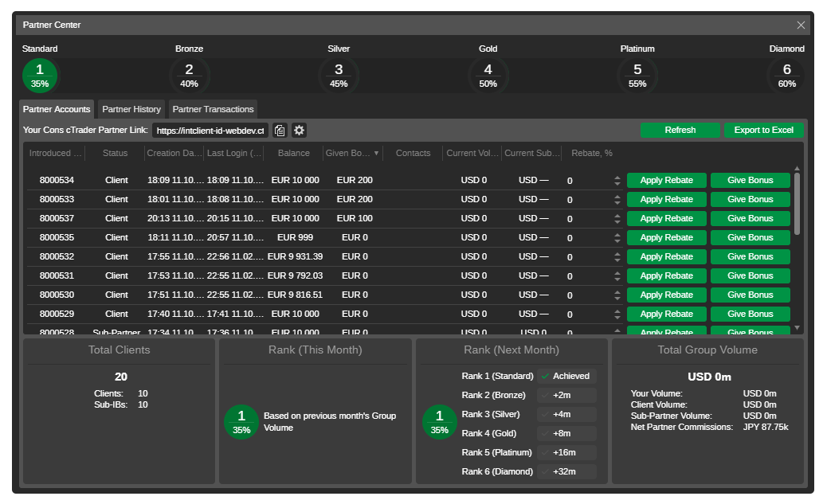Select the Standard rank 1 circle

(x=40, y=76)
